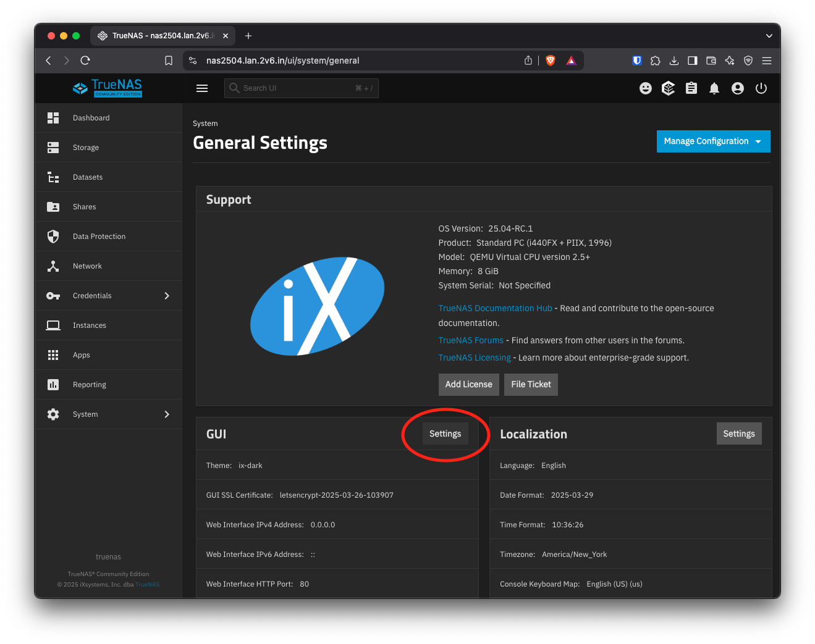Open the Brave wallet icon

click(x=711, y=61)
